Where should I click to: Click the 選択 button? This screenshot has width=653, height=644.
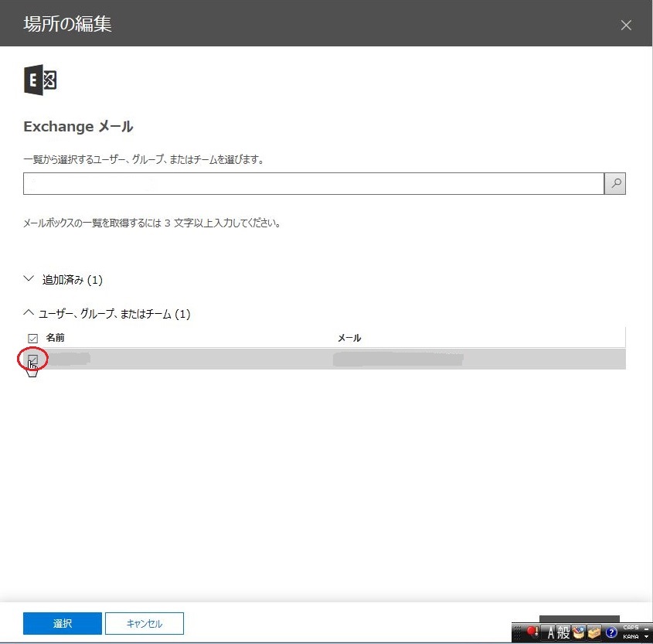click(x=63, y=623)
